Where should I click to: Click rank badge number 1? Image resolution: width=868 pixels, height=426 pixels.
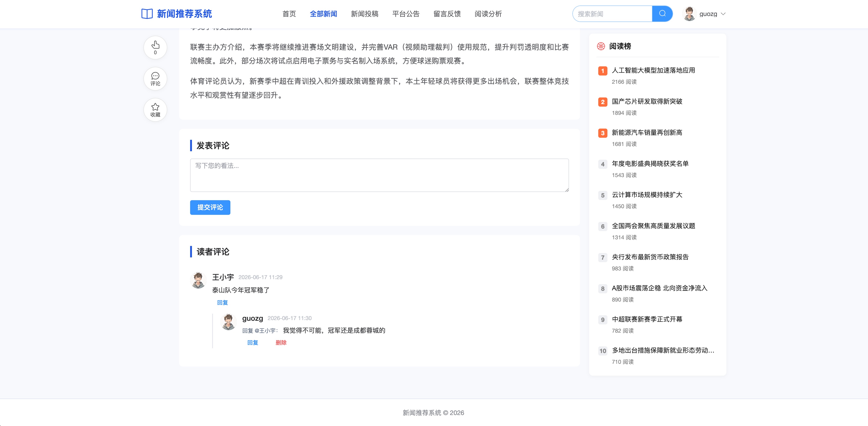tap(602, 71)
